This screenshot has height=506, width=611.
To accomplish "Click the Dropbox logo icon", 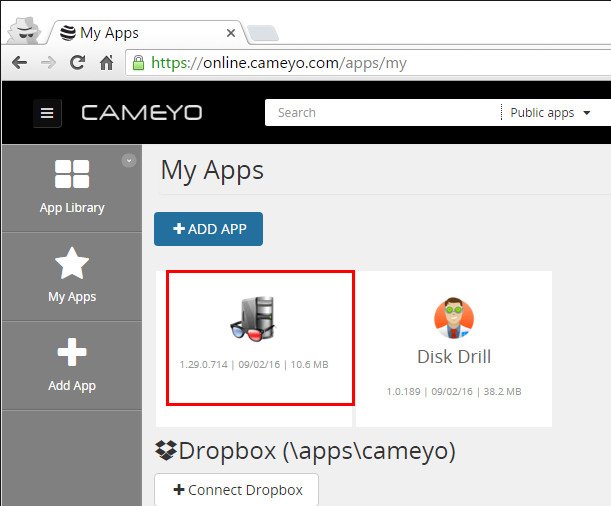I will (165, 451).
